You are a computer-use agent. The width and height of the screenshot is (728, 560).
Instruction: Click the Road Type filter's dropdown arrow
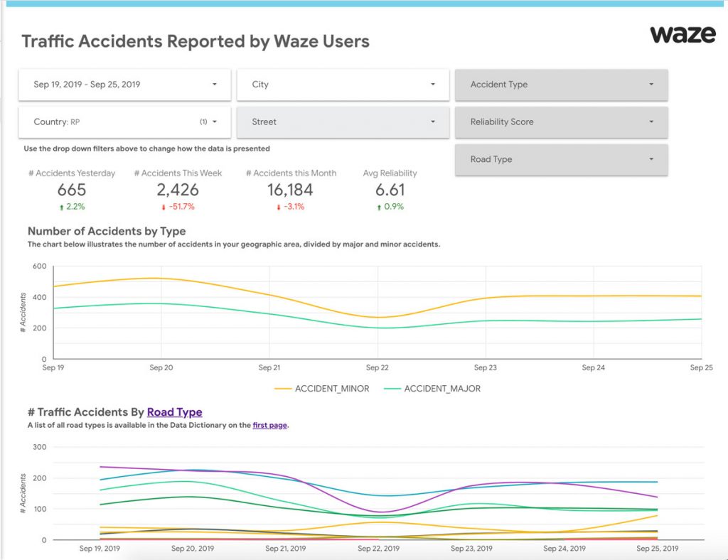651,160
